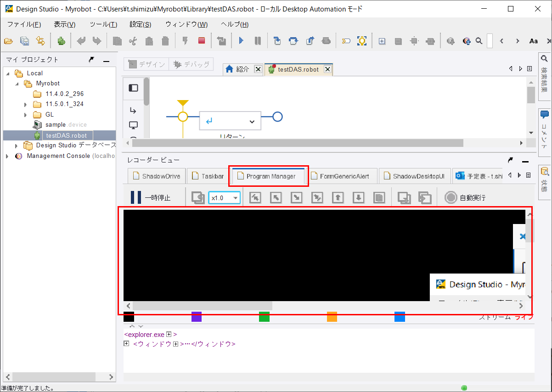
Task: Click the monitor icon beside workflow canvas
Action: pos(134,125)
